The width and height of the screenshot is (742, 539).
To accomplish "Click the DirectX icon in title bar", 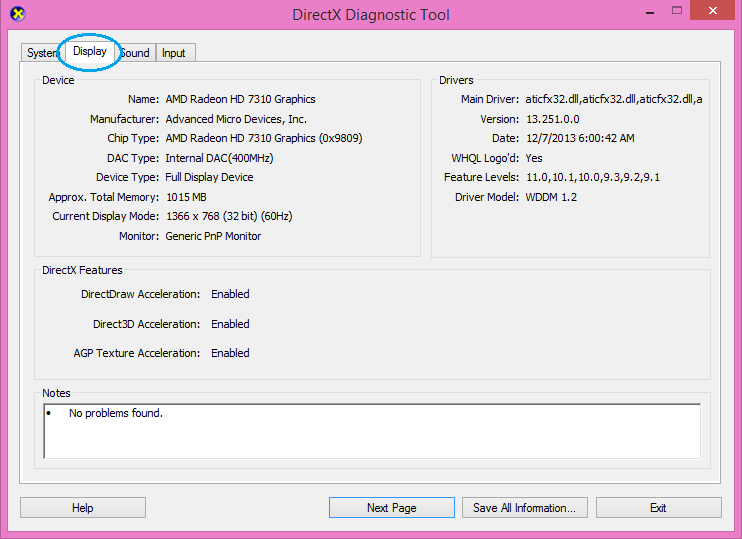I will pos(18,14).
